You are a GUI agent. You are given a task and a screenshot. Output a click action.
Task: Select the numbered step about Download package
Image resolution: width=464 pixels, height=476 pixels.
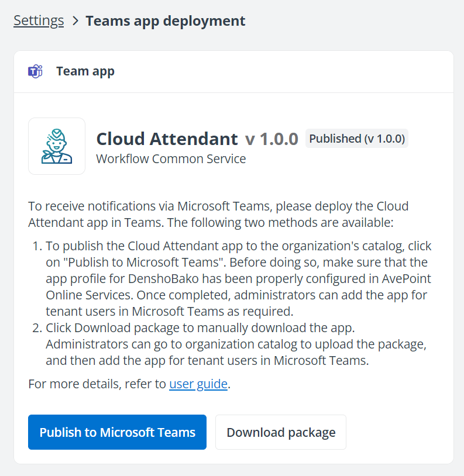click(x=234, y=344)
